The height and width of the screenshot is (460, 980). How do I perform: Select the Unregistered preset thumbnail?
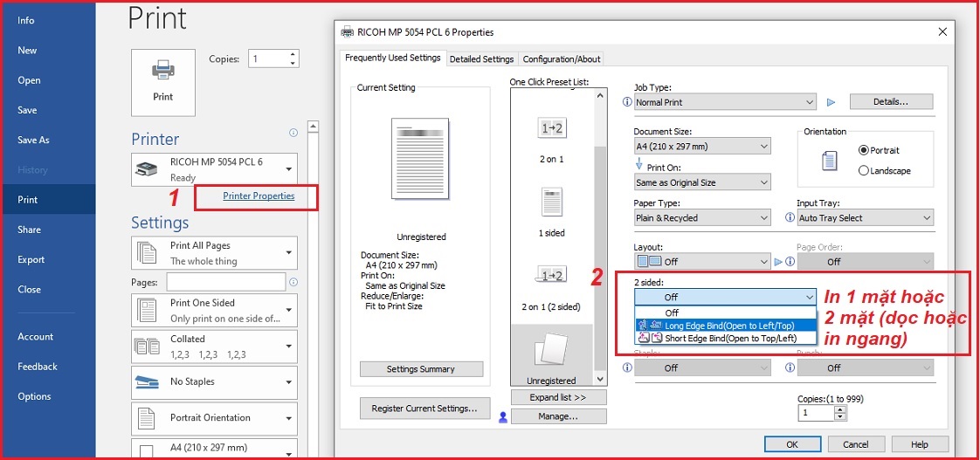click(551, 351)
